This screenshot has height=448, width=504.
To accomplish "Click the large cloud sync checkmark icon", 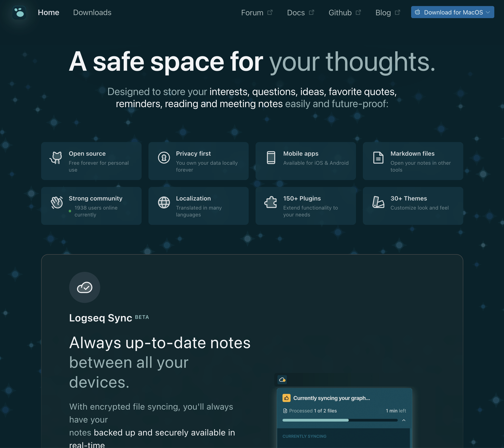I will click(x=85, y=287).
